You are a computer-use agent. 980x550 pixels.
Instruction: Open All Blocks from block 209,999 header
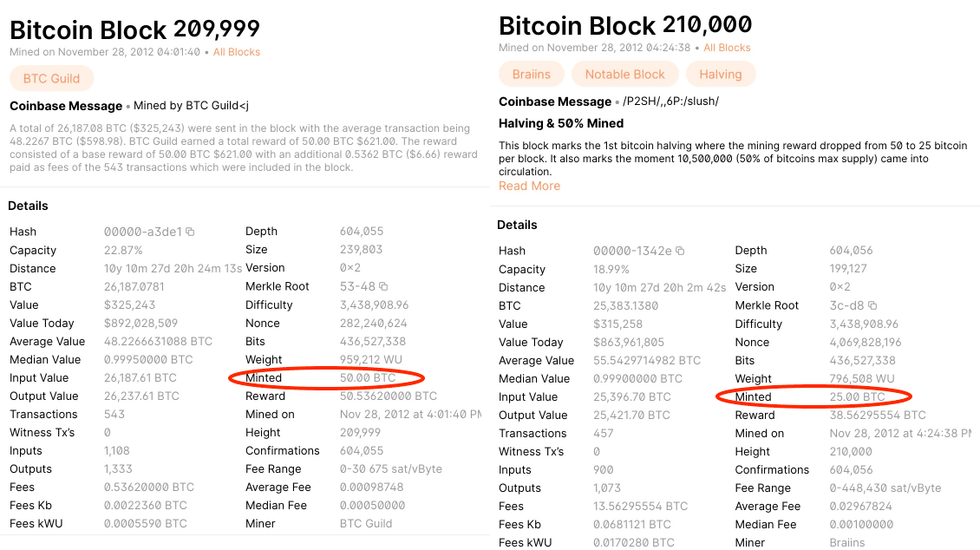(x=237, y=51)
